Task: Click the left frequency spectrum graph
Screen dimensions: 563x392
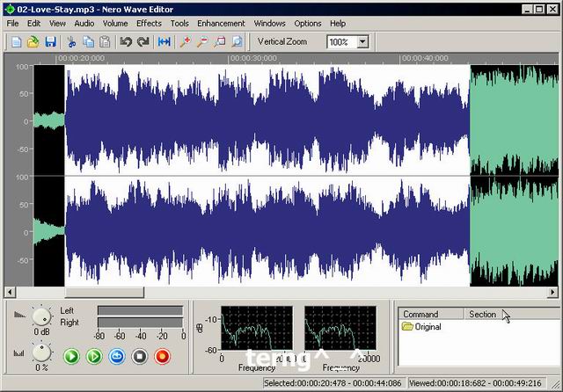Action: (257, 328)
